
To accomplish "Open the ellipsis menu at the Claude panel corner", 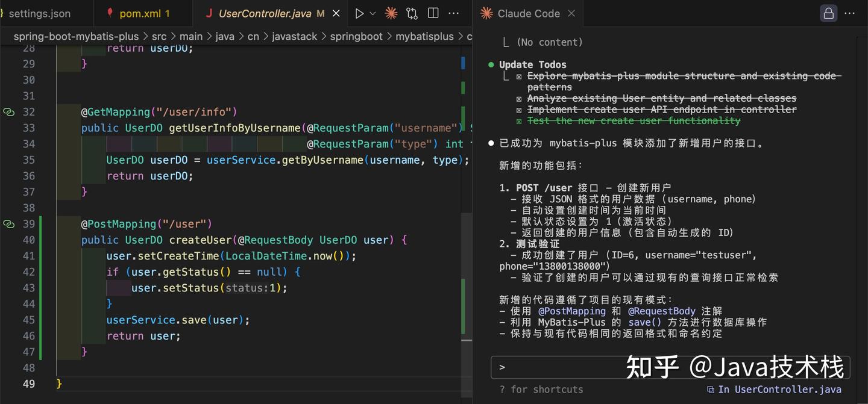I will [x=849, y=13].
